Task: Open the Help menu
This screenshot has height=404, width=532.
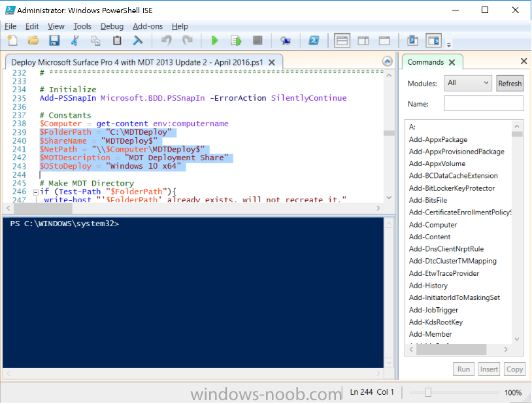Action: (180, 26)
